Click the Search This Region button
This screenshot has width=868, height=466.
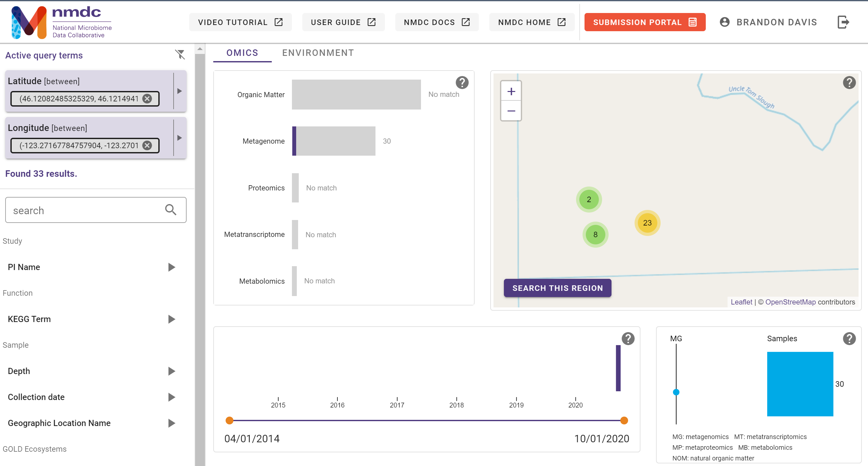pyautogui.click(x=557, y=288)
